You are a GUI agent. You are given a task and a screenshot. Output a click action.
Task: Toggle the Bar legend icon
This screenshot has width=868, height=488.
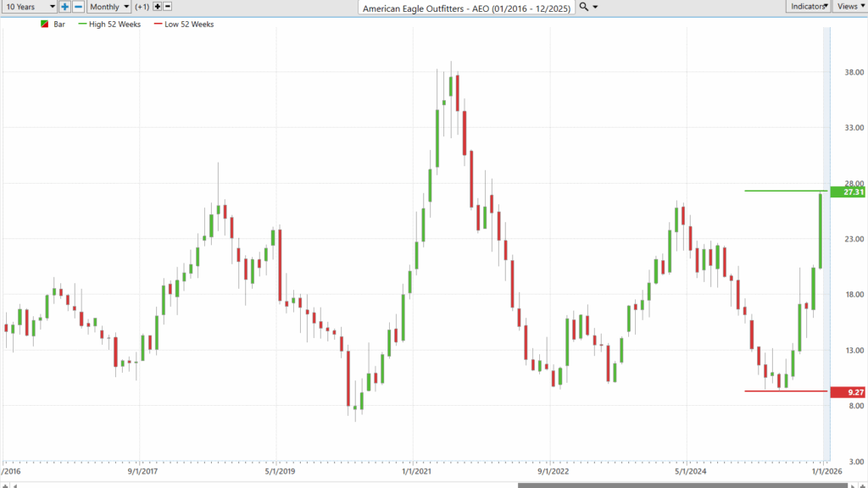(x=45, y=25)
